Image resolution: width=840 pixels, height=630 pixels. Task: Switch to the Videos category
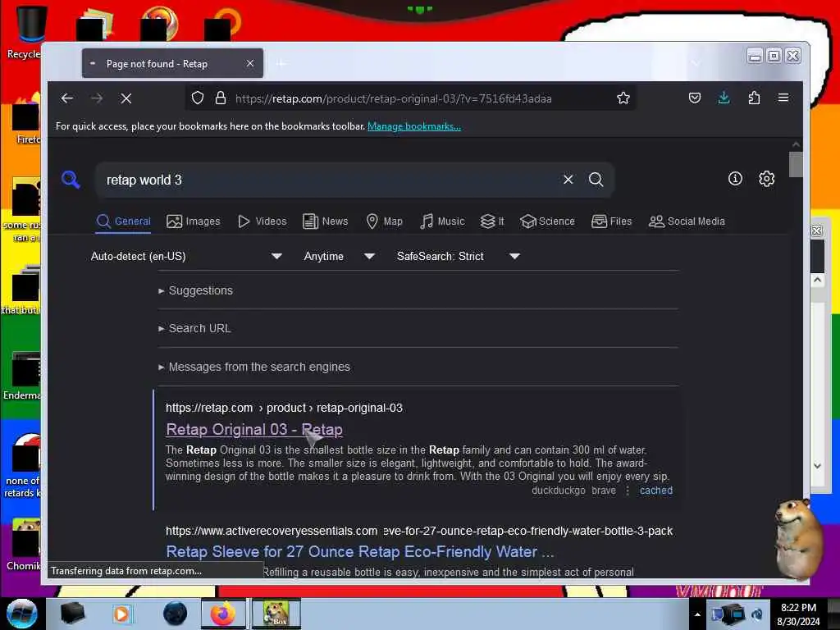[262, 221]
